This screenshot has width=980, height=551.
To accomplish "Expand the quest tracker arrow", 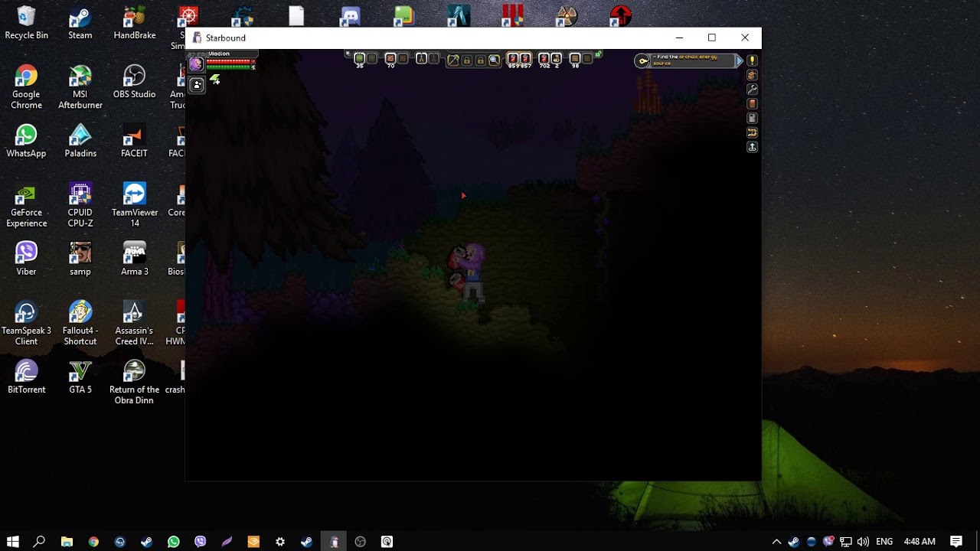I will (x=740, y=60).
